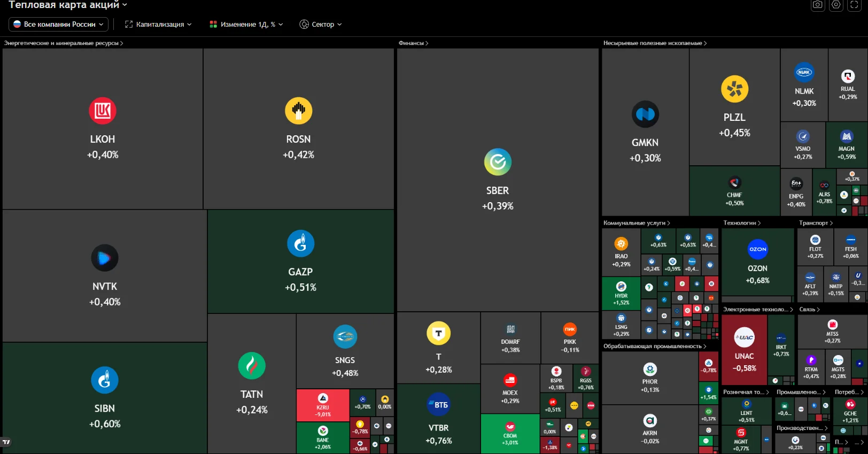The image size is (868, 454).
Task: Click the Surgutneftegas logo in SNGS tile
Action: tap(345, 337)
